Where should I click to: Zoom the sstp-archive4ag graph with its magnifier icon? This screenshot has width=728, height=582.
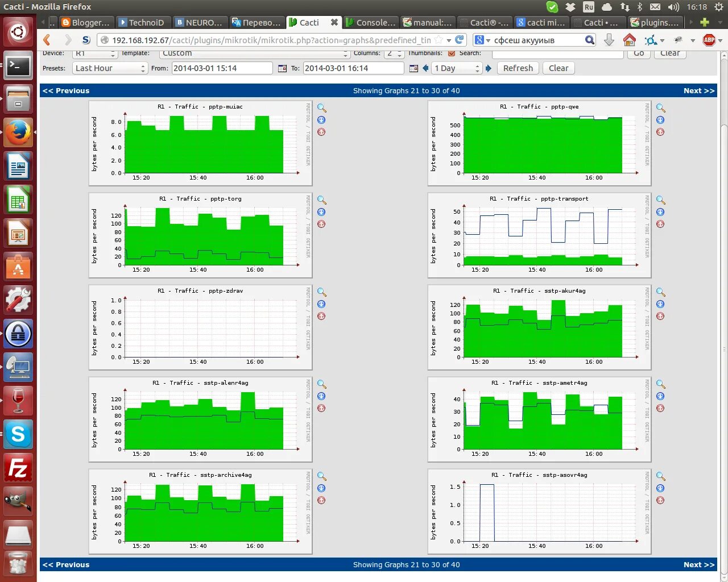pyautogui.click(x=322, y=476)
